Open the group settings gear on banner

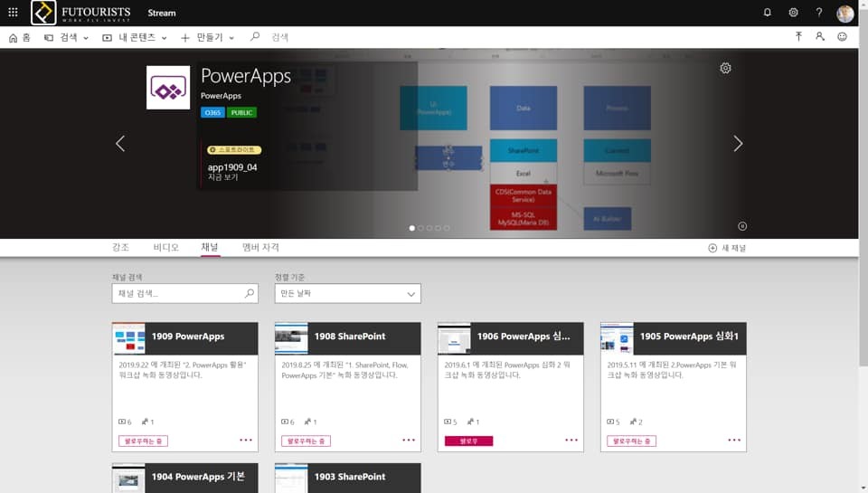725,68
